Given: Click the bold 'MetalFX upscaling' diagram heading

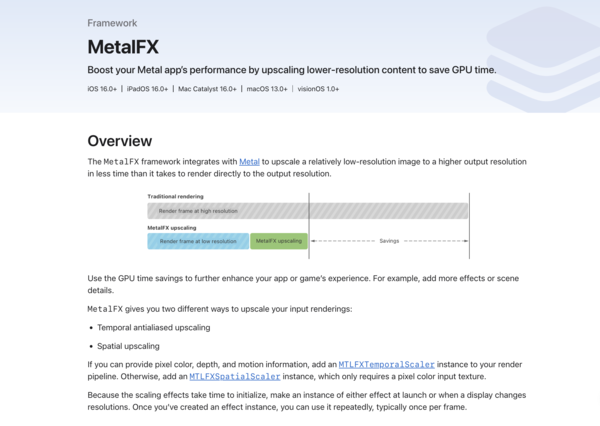Looking at the screenshot, I should pyautogui.click(x=172, y=228).
